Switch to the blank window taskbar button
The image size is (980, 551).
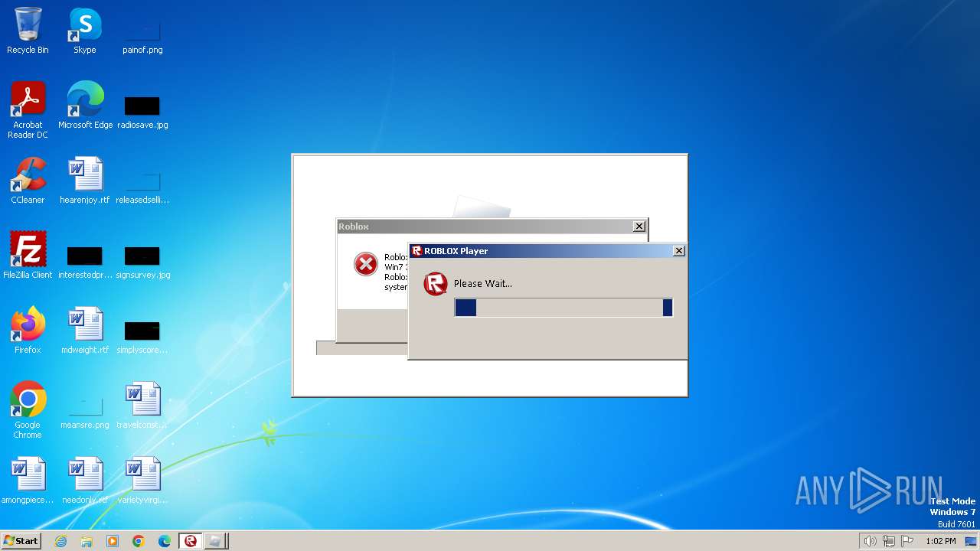coord(216,541)
